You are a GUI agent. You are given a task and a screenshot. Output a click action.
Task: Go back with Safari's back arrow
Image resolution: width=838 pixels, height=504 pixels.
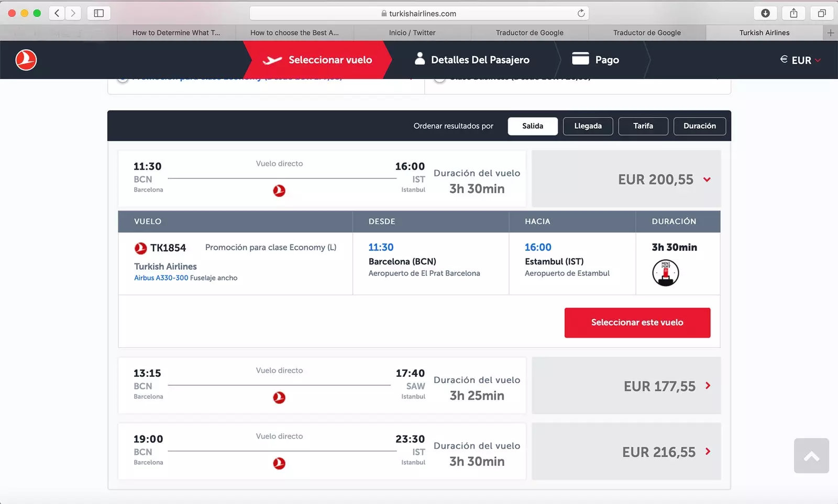coord(57,13)
